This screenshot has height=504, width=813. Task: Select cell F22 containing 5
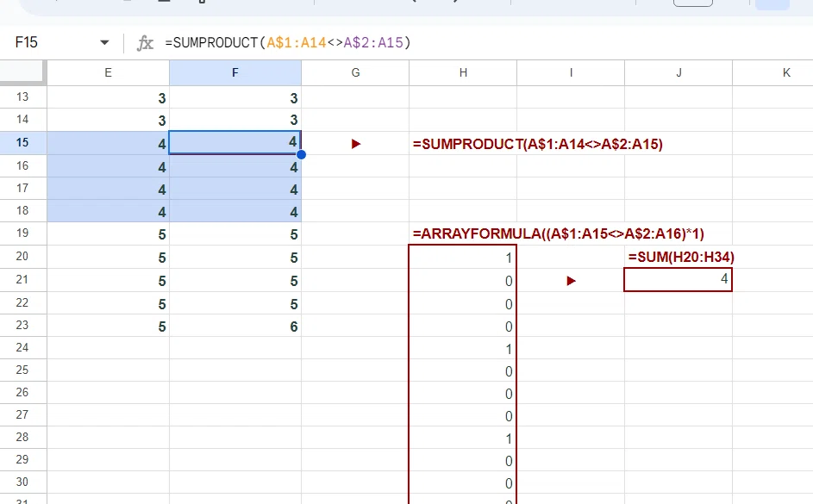coord(235,303)
